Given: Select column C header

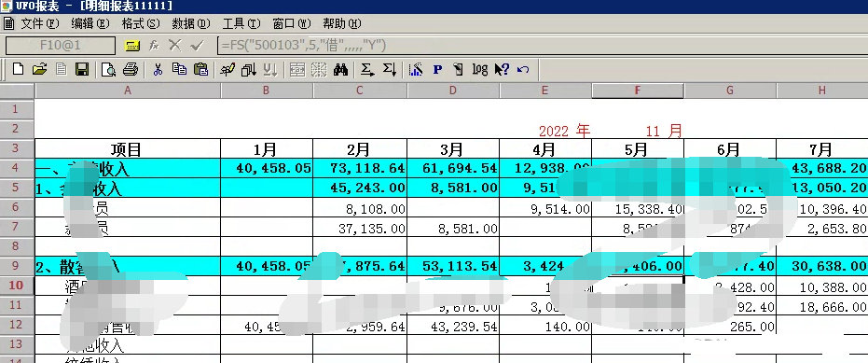Looking at the screenshot, I should (x=360, y=91).
